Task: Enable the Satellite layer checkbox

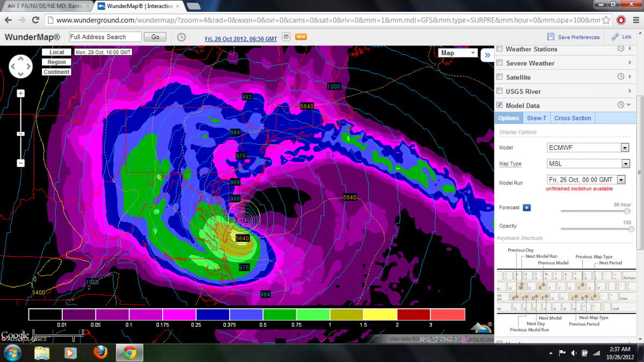Action: (x=500, y=77)
